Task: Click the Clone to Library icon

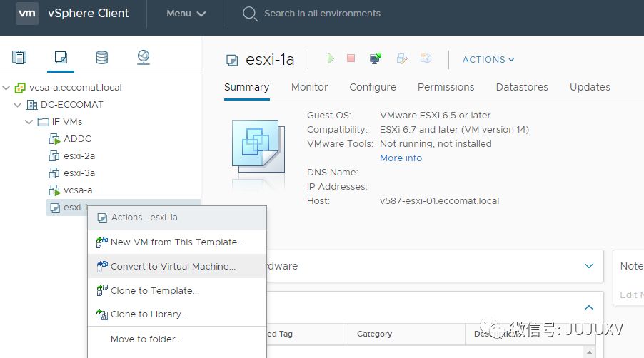Action: (x=102, y=314)
